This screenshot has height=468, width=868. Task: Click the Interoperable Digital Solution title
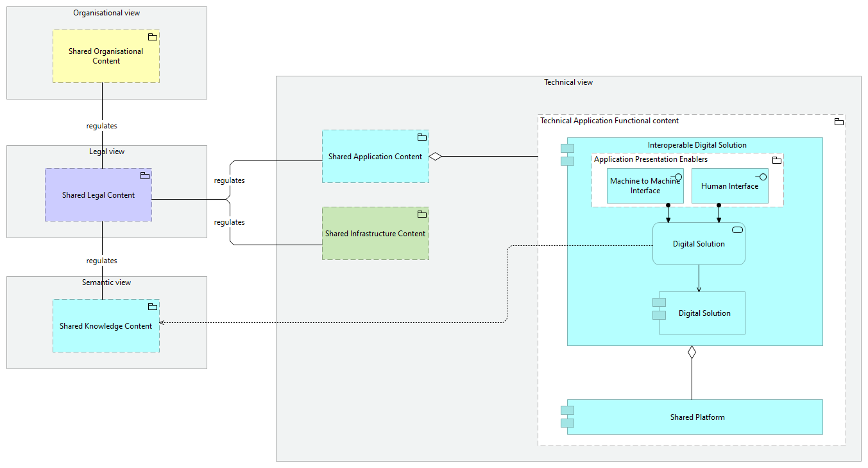point(697,145)
